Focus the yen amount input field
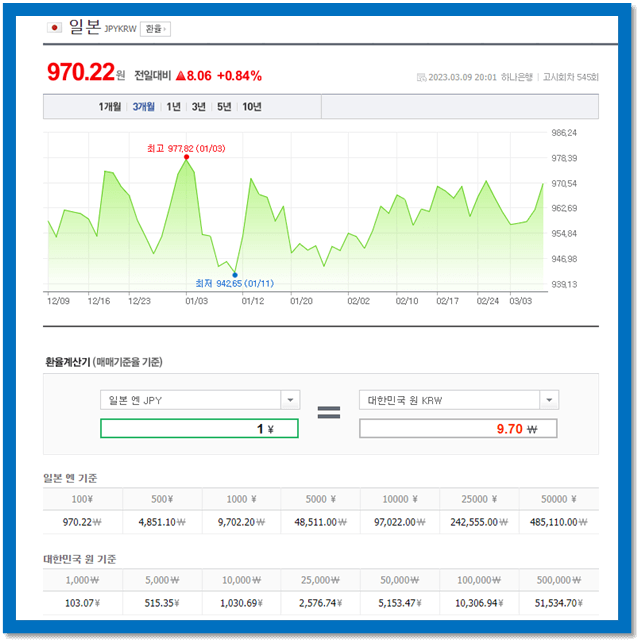This screenshot has width=641, height=643. coord(199,429)
